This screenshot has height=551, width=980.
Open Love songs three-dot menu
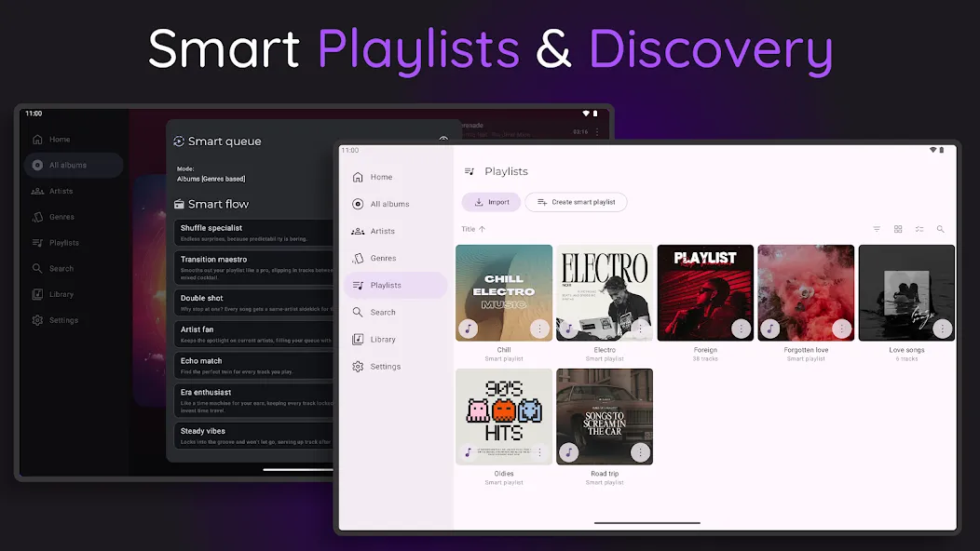click(942, 329)
